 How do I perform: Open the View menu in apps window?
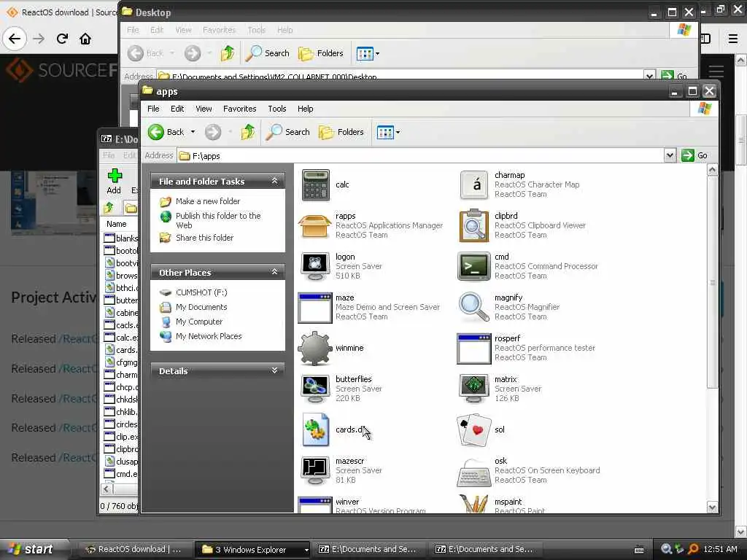(x=204, y=109)
